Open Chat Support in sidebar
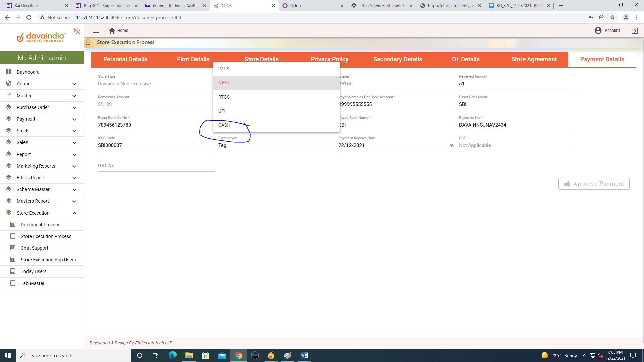Screen dimensions: 644x362 coord(35,248)
